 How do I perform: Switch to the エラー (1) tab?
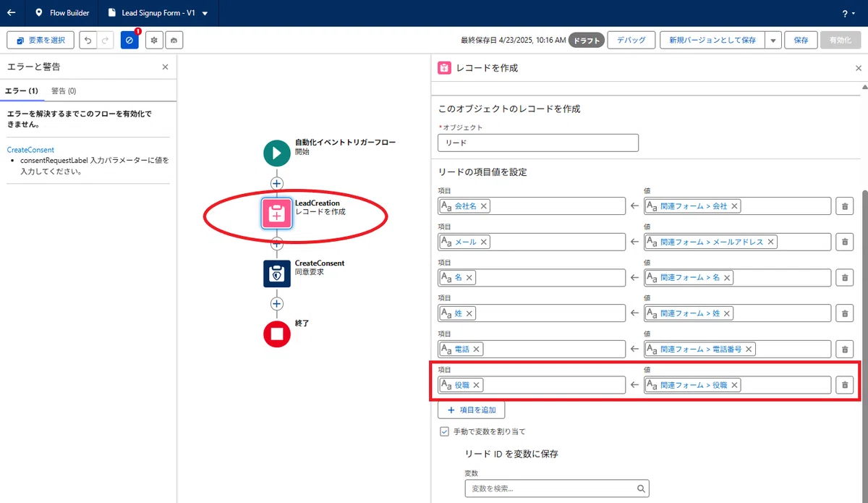(22, 90)
